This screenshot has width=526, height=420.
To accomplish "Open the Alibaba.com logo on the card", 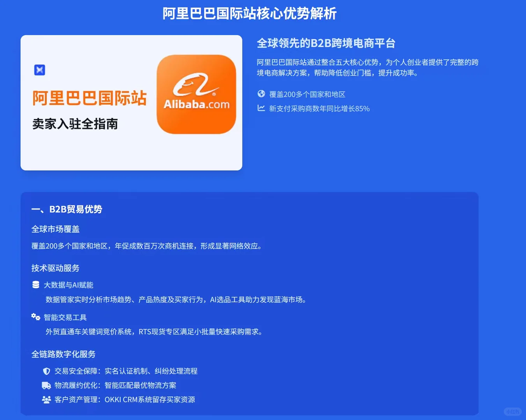I will [196, 93].
